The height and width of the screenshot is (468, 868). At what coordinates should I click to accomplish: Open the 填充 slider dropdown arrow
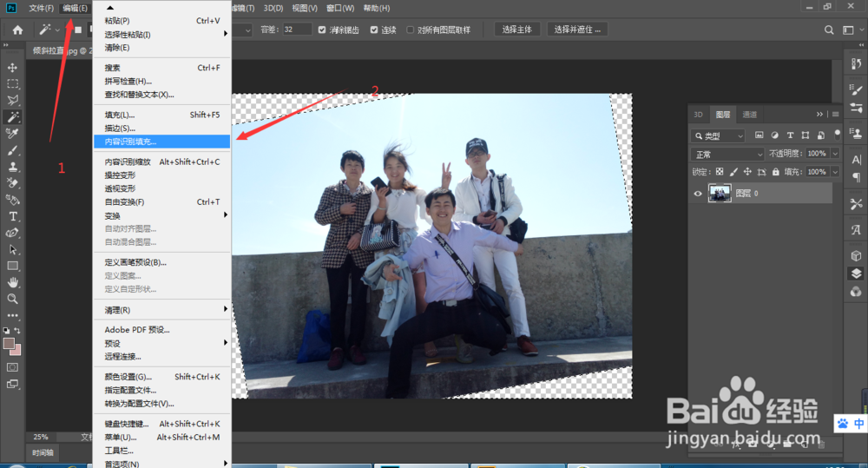(x=835, y=172)
